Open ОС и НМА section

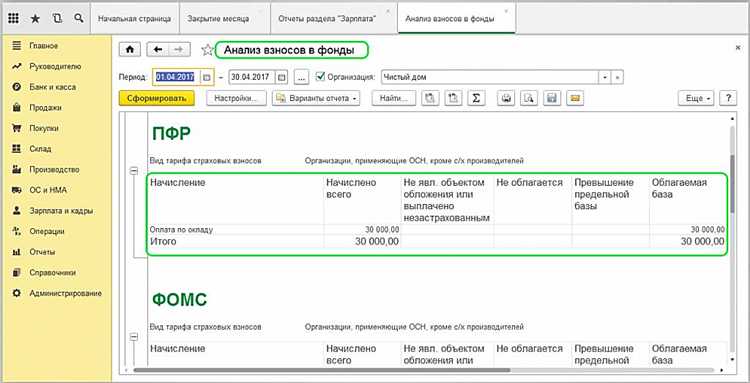[x=48, y=190]
